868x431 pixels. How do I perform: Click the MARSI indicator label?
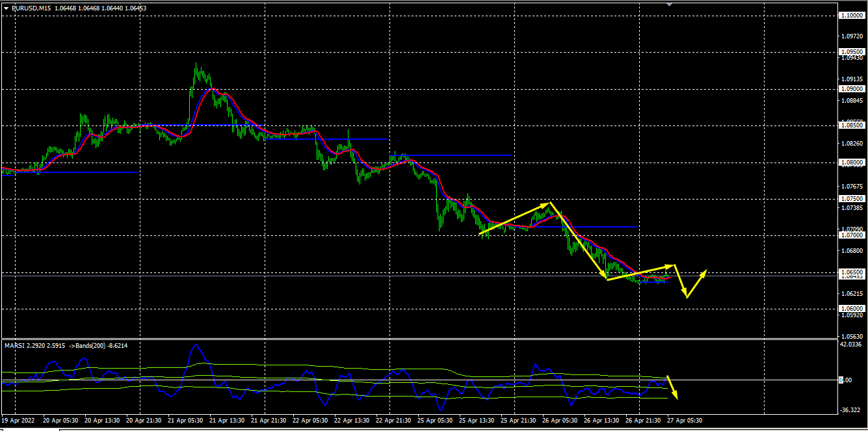[x=14, y=345]
